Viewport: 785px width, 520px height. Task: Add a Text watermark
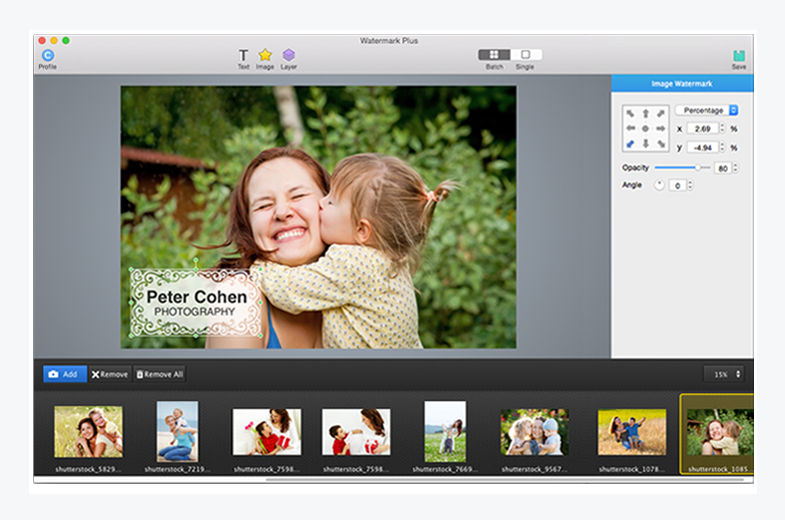(243, 56)
